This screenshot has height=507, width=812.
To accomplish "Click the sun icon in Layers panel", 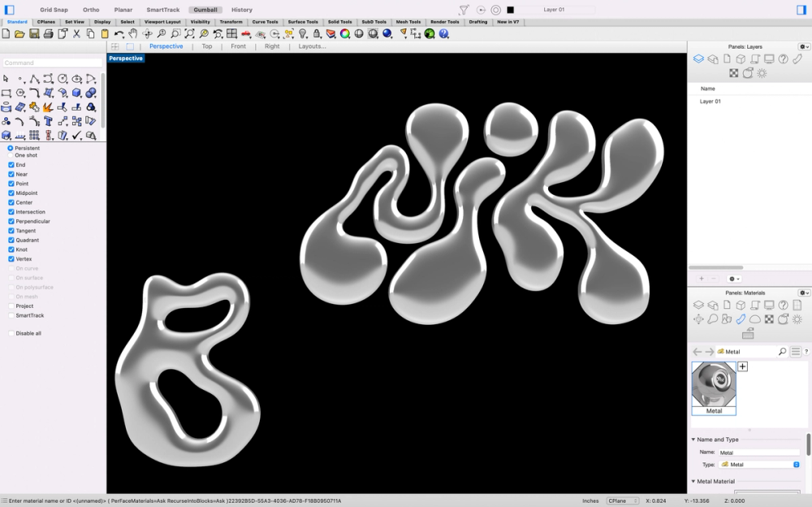I will pyautogui.click(x=762, y=73).
